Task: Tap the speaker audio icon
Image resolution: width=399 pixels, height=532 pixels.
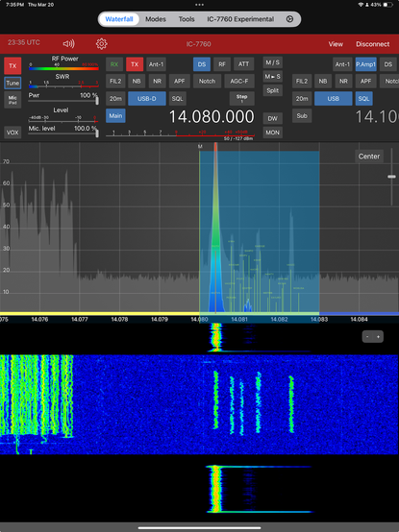Action: 68,44
